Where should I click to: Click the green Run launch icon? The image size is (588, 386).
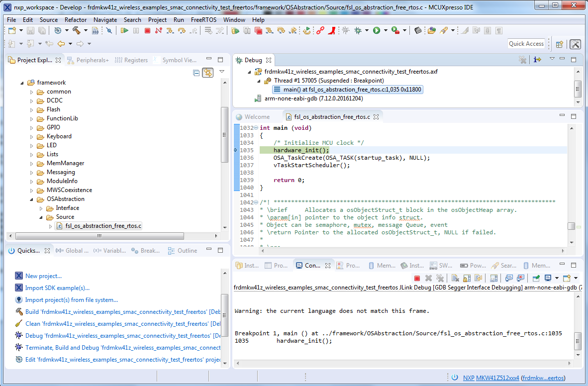point(377,31)
